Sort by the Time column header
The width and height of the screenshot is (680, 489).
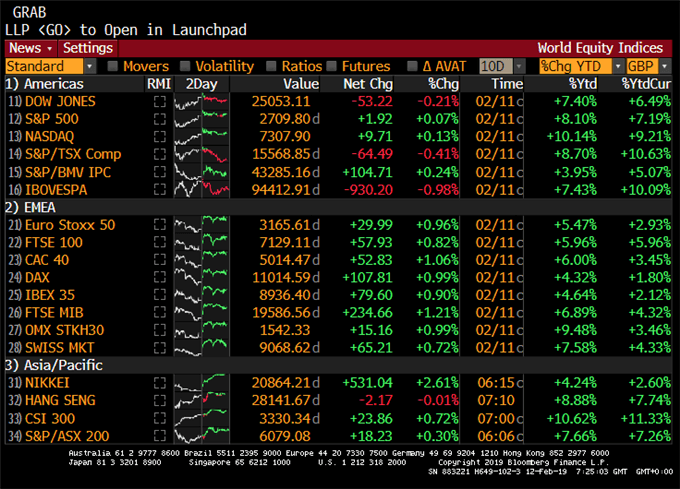[507, 84]
